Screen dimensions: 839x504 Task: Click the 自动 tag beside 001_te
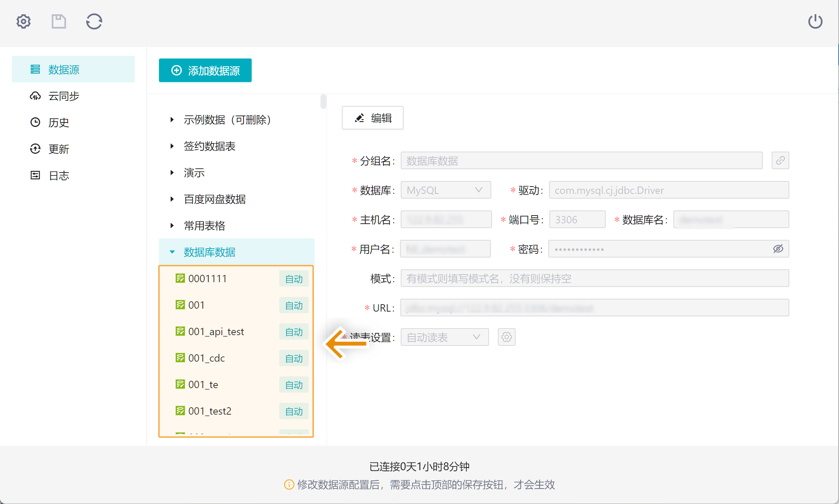pos(294,385)
